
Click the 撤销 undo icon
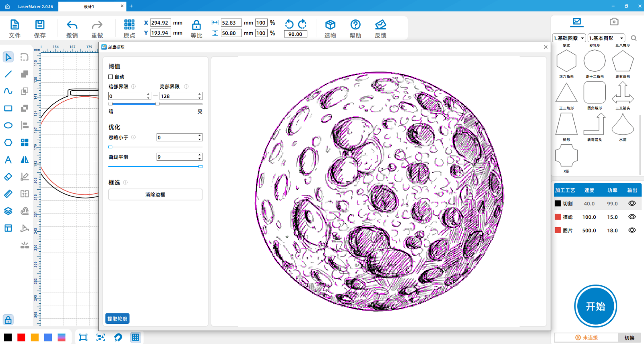click(72, 25)
